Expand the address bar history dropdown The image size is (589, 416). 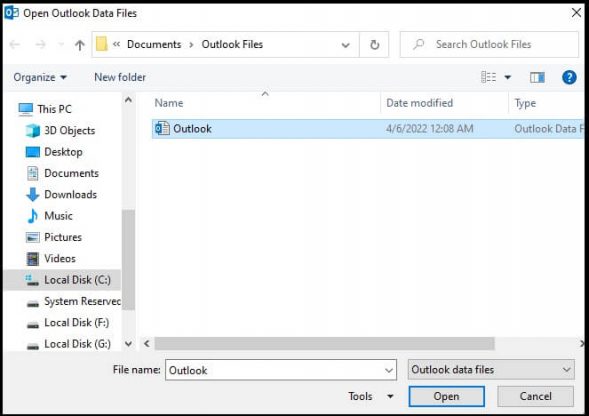pyautogui.click(x=346, y=45)
